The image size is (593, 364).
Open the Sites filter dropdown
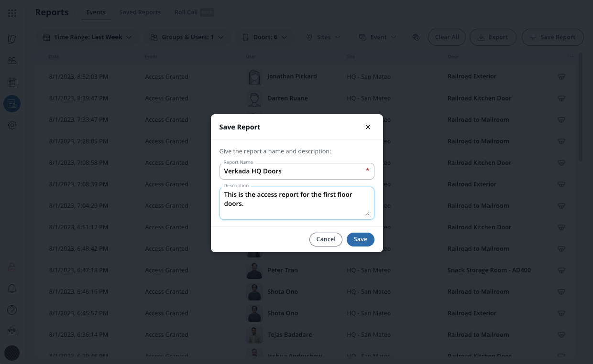pos(323,37)
